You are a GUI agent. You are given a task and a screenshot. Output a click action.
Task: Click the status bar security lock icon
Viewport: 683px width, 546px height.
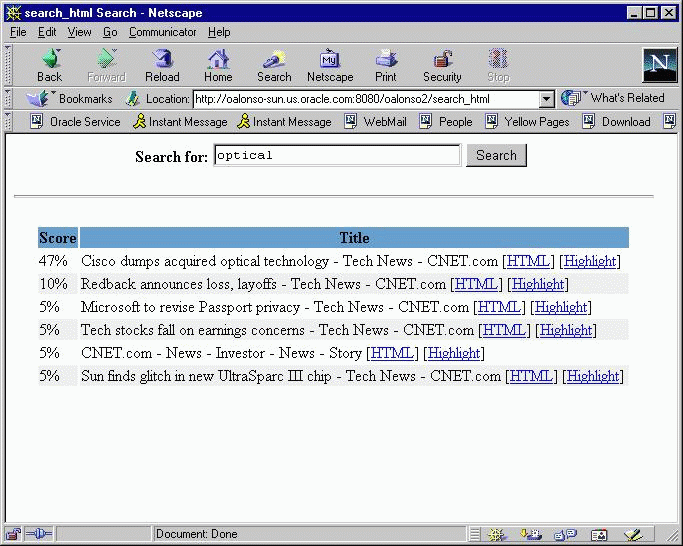[x=13, y=534]
